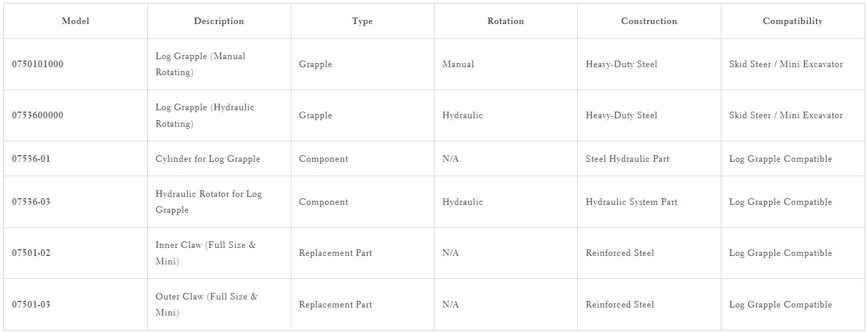Click the Hydraulic System Part cell
The image size is (868, 332).
631,202
